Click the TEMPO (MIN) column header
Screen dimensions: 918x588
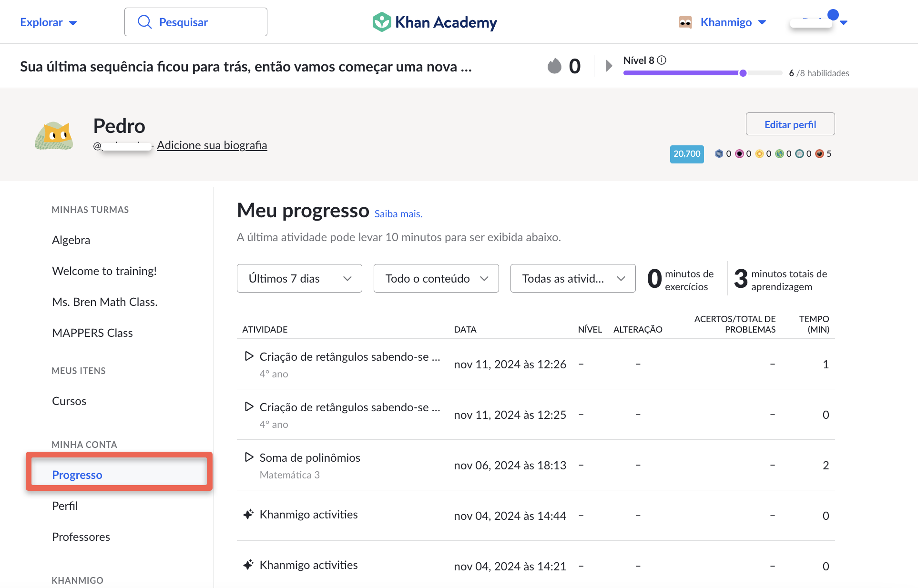click(x=814, y=324)
